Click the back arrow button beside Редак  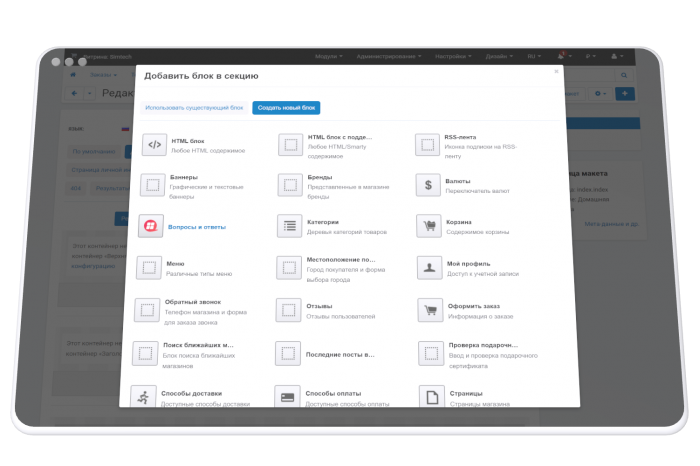[x=75, y=93]
